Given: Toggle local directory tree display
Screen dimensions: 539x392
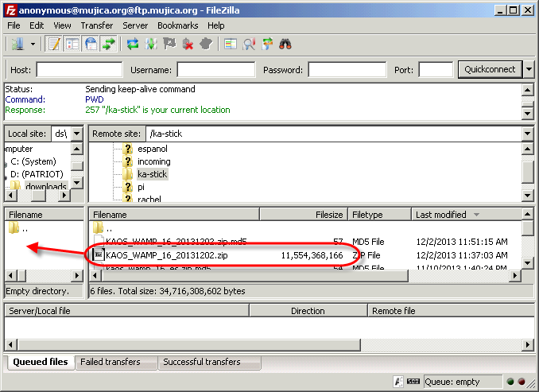Looking at the screenshot, I should [72, 44].
